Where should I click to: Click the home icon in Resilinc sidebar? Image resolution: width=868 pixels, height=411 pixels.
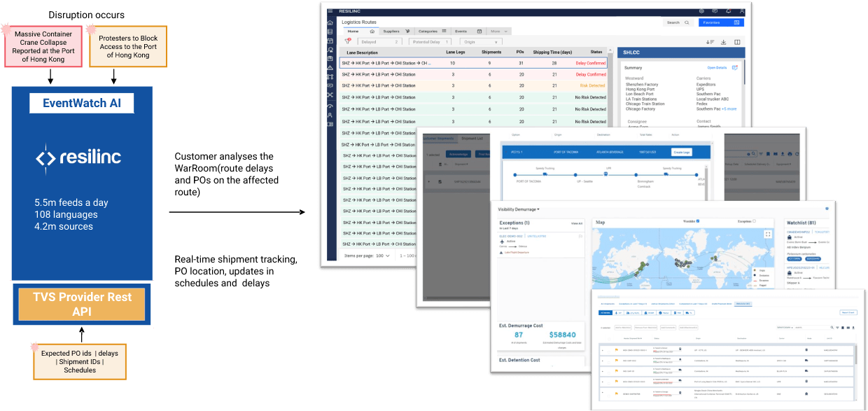330,22
